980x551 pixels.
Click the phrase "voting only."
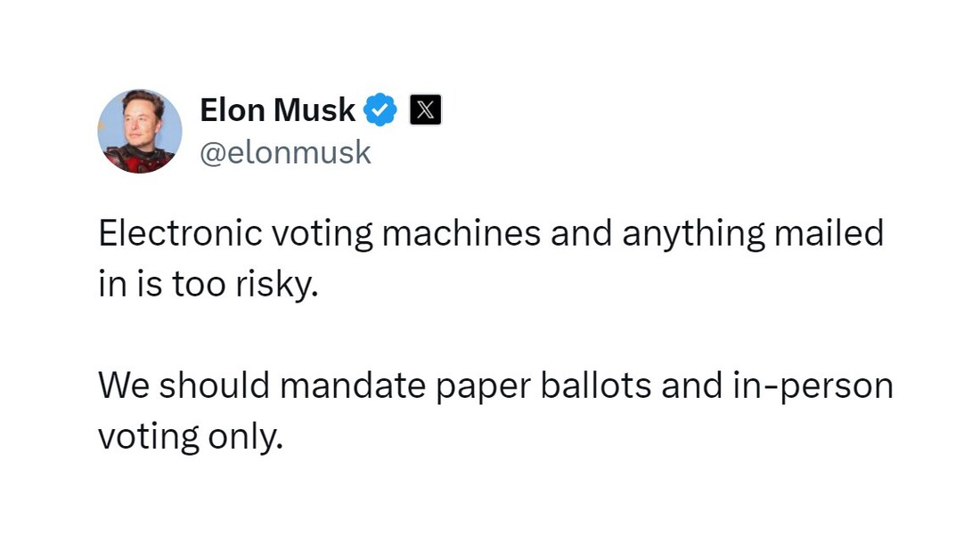tap(189, 437)
